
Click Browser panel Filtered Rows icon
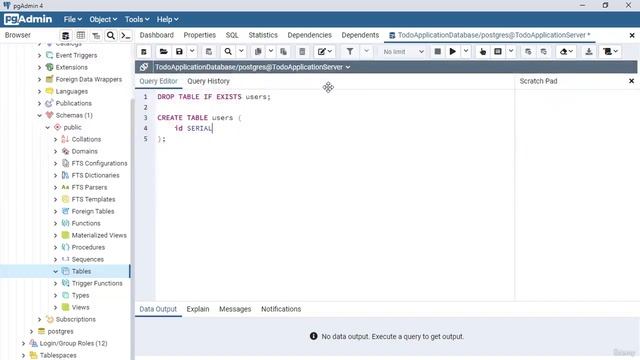point(96,36)
